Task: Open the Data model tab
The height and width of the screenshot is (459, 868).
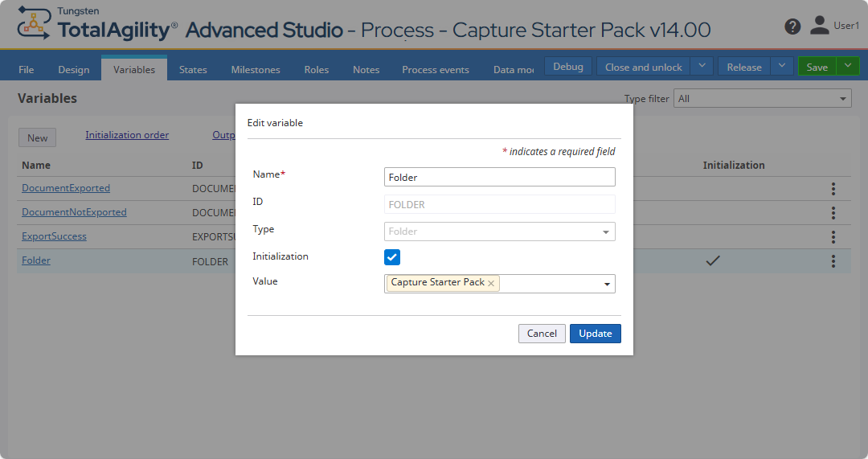Action: 513,70
